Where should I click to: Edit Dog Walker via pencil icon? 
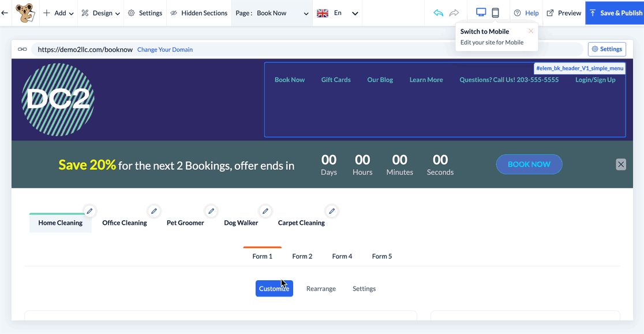[265, 211]
